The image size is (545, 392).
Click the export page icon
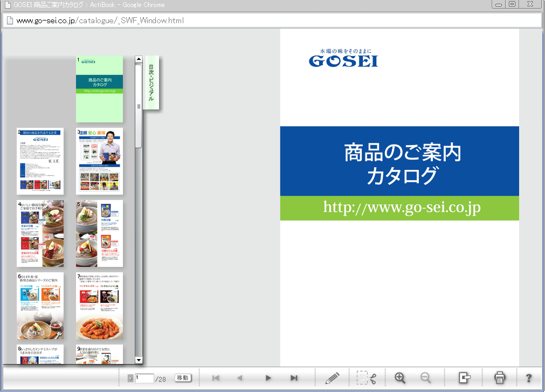point(464,377)
